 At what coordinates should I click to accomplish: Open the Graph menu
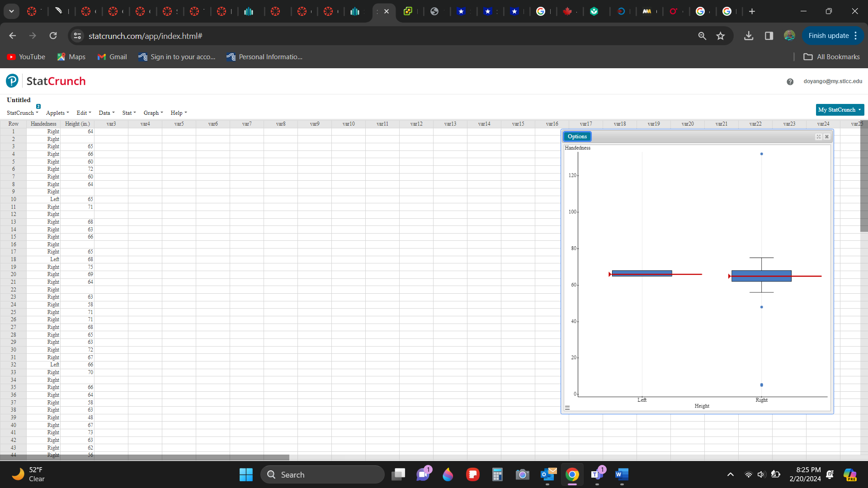(153, 113)
